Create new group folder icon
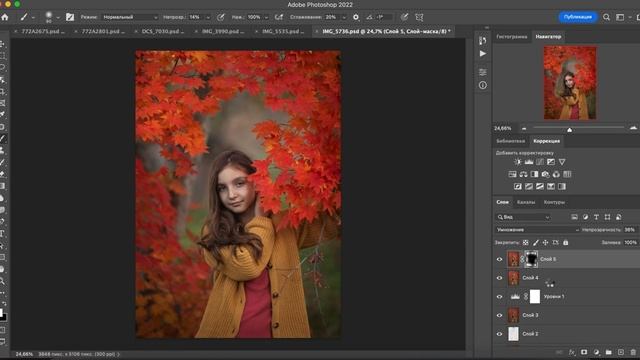Viewport: 640px width, 360px height. click(x=609, y=352)
